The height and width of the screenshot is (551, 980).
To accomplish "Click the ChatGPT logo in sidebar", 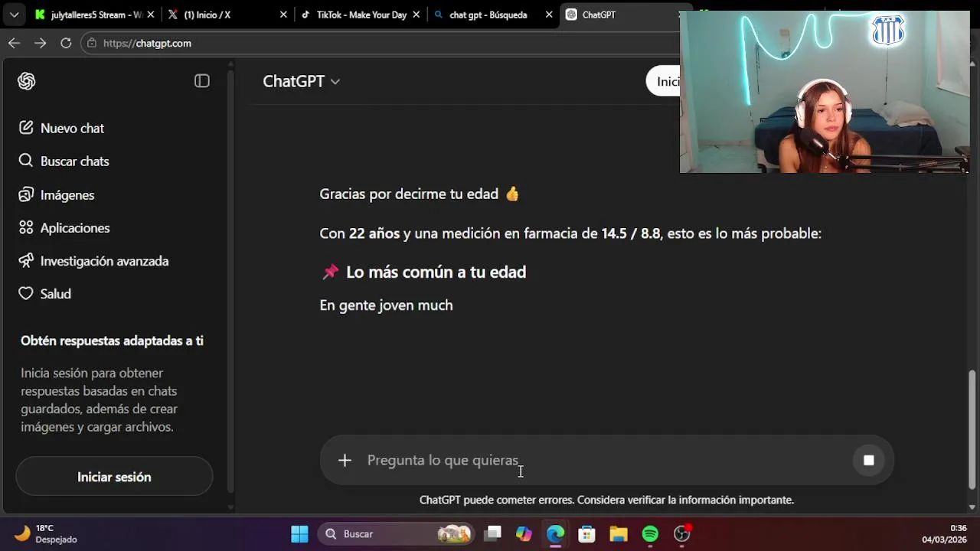I will coord(27,81).
